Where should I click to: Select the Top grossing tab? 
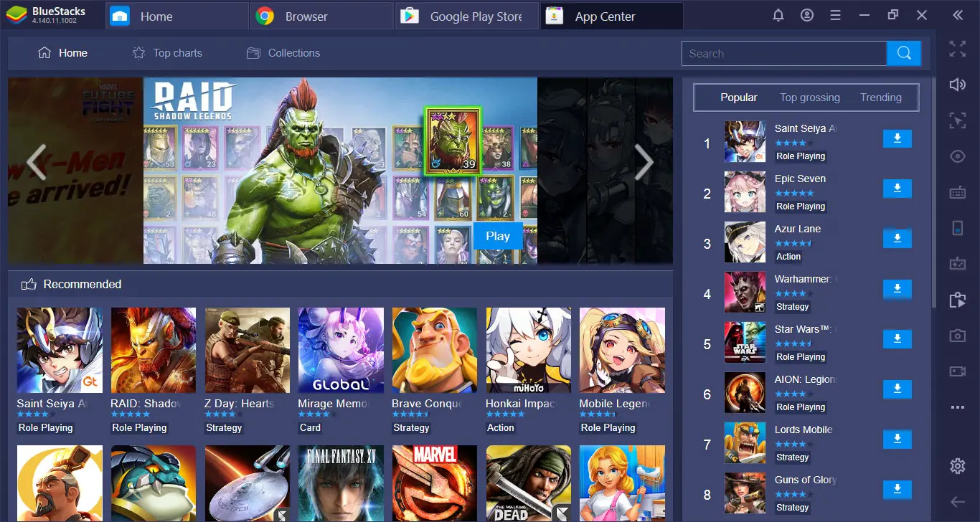(809, 98)
